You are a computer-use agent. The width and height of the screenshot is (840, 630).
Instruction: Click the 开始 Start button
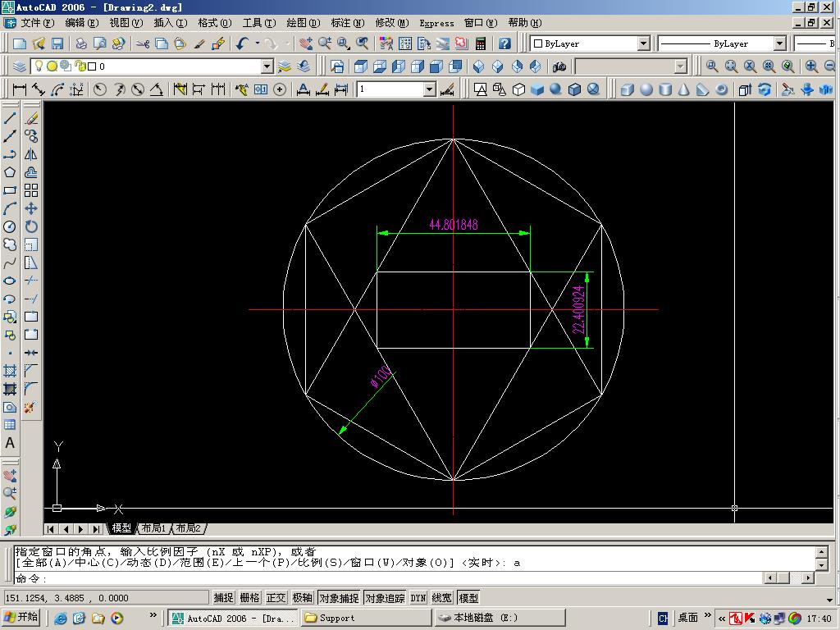coord(21,617)
